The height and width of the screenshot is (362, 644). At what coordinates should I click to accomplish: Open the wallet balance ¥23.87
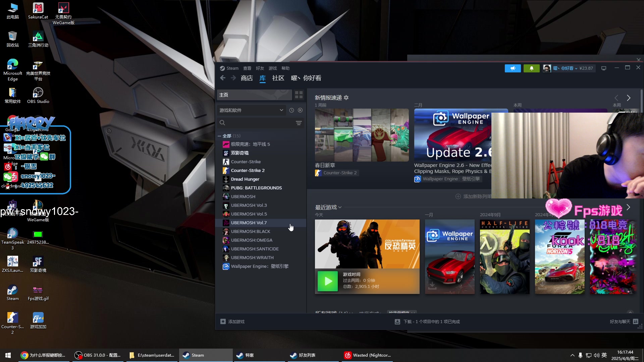(586, 68)
